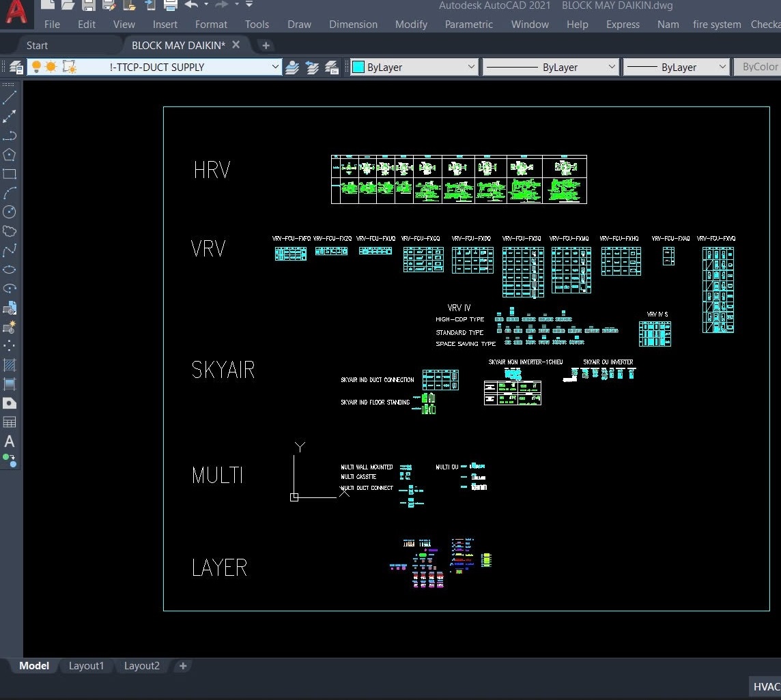Select the Revision Cloud tool
781x700 pixels.
(x=10, y=231)
